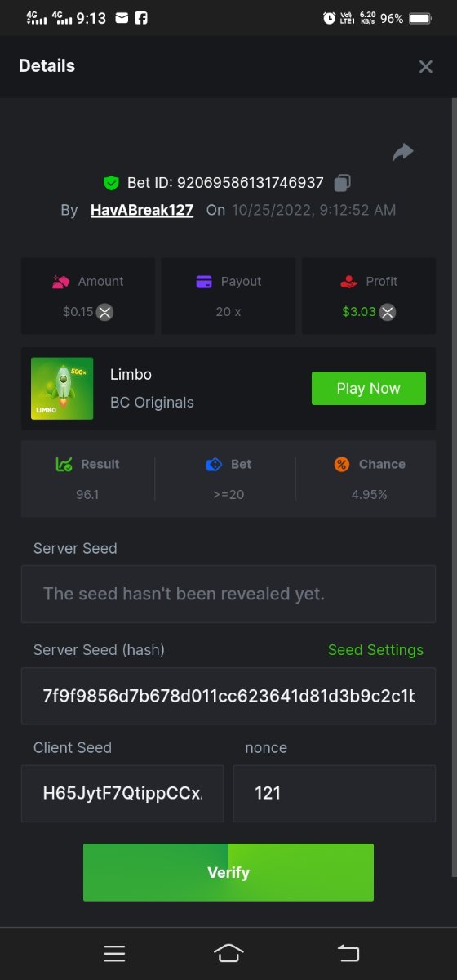Tap the green Result chart icon
The width and height of the screenshot is (457, 980).
tap(64, 464)
